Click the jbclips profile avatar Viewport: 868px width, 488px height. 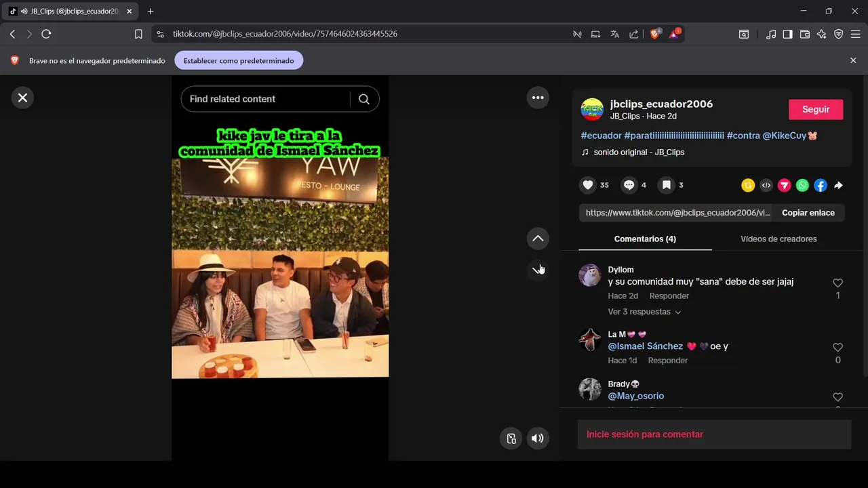pyautogui.click(x=592, y=109)
